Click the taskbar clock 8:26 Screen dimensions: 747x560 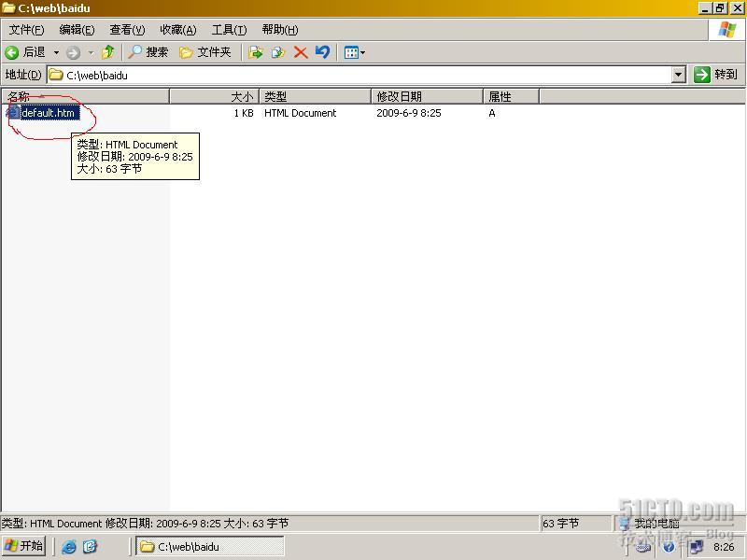pos(724,547)
